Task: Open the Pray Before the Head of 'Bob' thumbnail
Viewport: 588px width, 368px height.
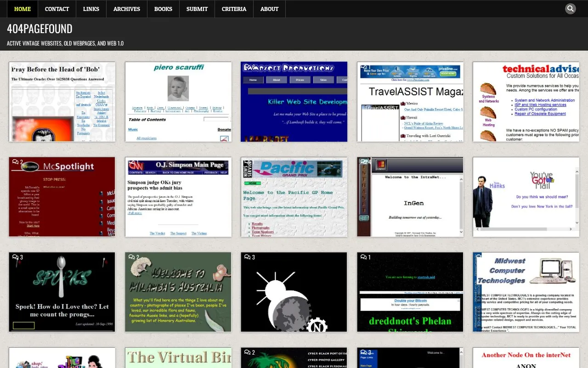Action: click(62, 102)
